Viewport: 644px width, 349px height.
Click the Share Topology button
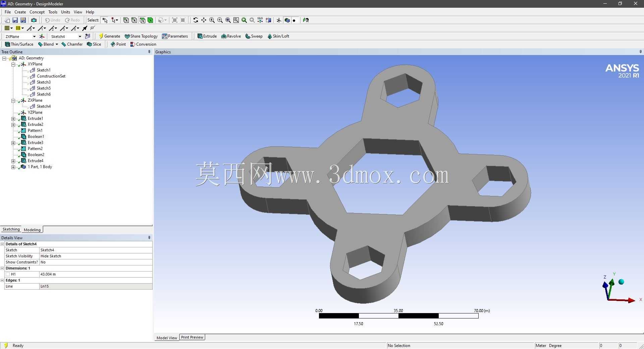[141, 36]
